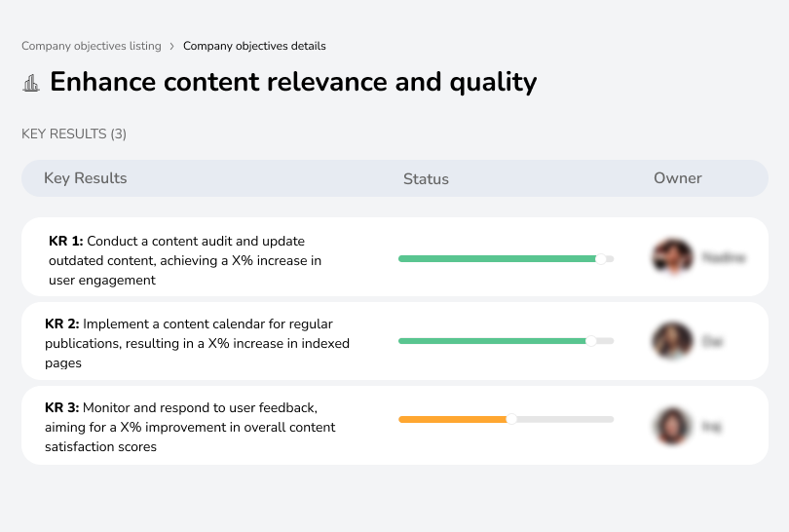Click the Status column header
The image size is (789, 532).
coord(426,178)
